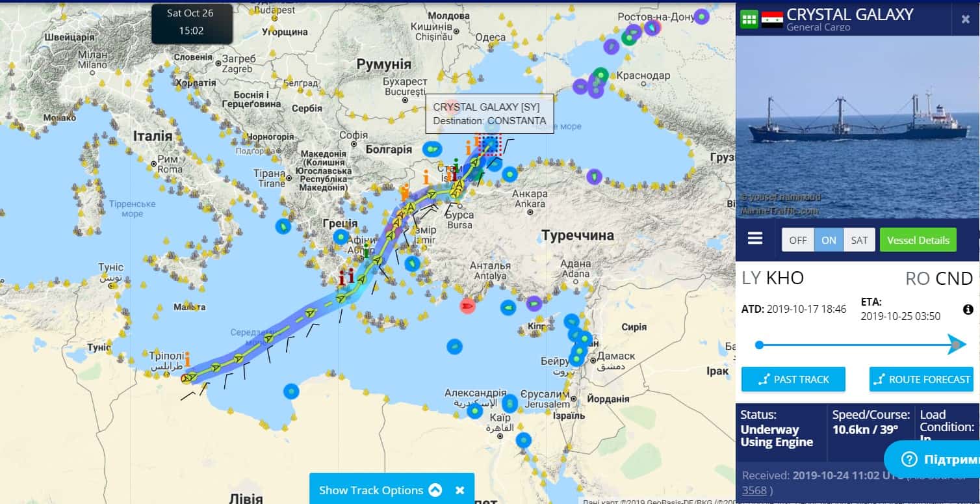The image size is (980, 504).
Task: Click the chevron beside Show Track Options
Action: pyautogui.click(x=435, y=490)
